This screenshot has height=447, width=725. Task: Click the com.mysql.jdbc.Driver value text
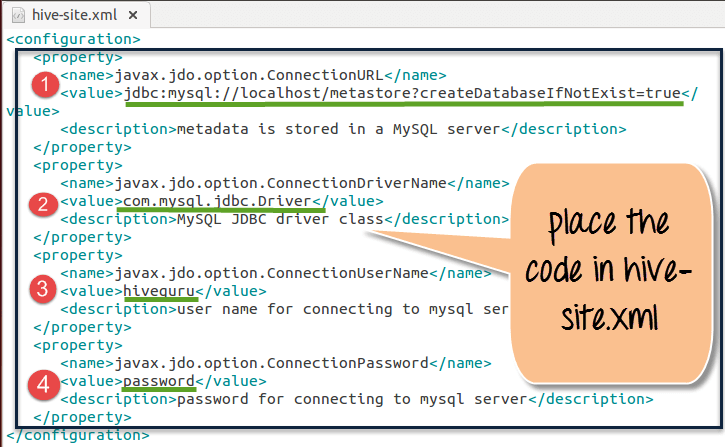220,202
